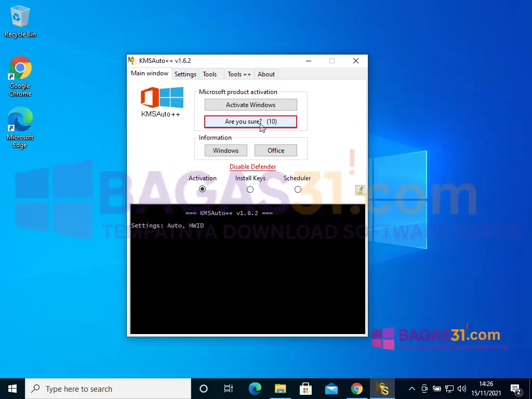The height and width of the screenshot is (399, 532).
Task: Click the broom clear-log icon
Action: [360, 190]
